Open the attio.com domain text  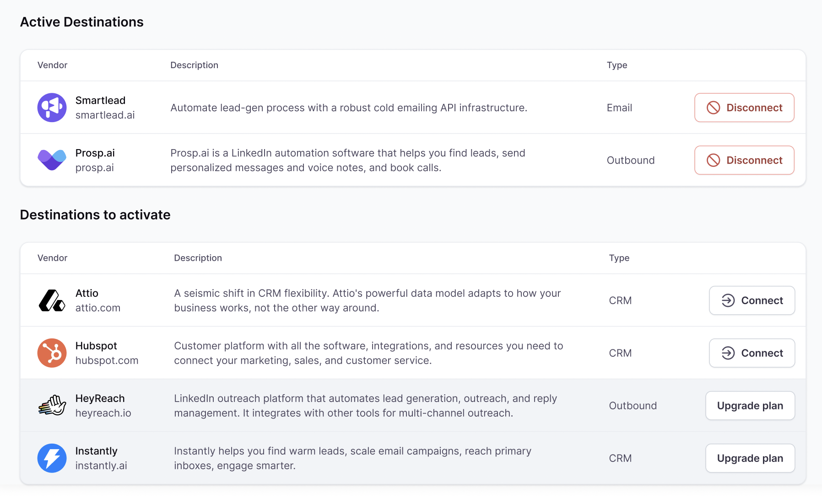[97, 308]
